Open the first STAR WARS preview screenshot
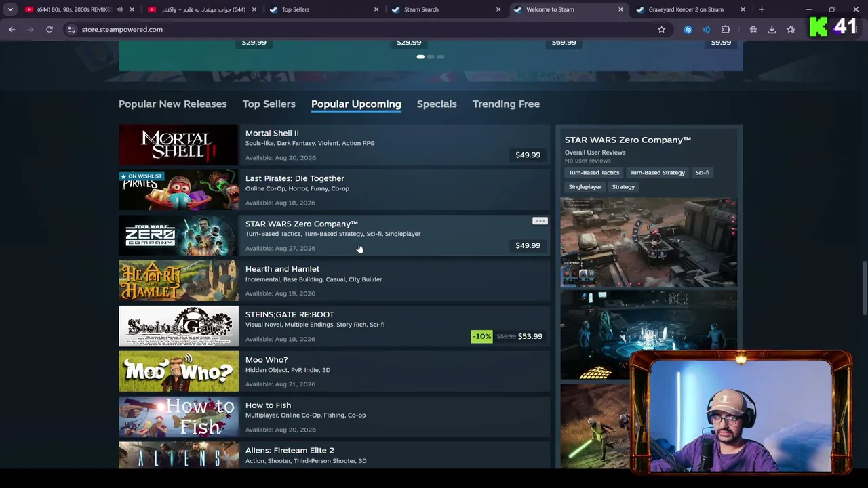 point(648,243)
